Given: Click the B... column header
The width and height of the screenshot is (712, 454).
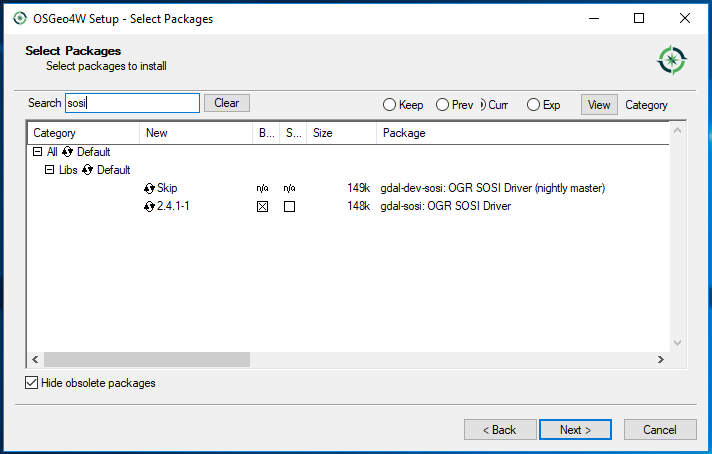Looking at the screenshot, I should point(266,133).
